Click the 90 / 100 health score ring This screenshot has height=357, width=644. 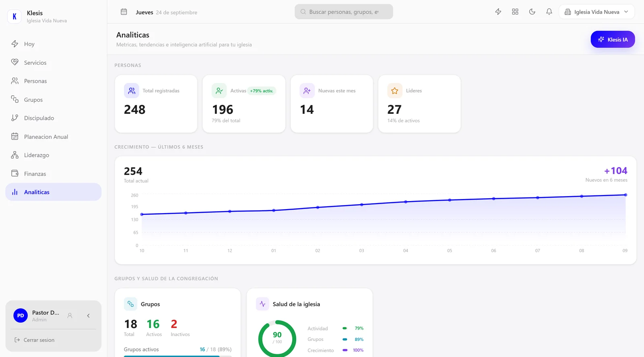point(277,339)
